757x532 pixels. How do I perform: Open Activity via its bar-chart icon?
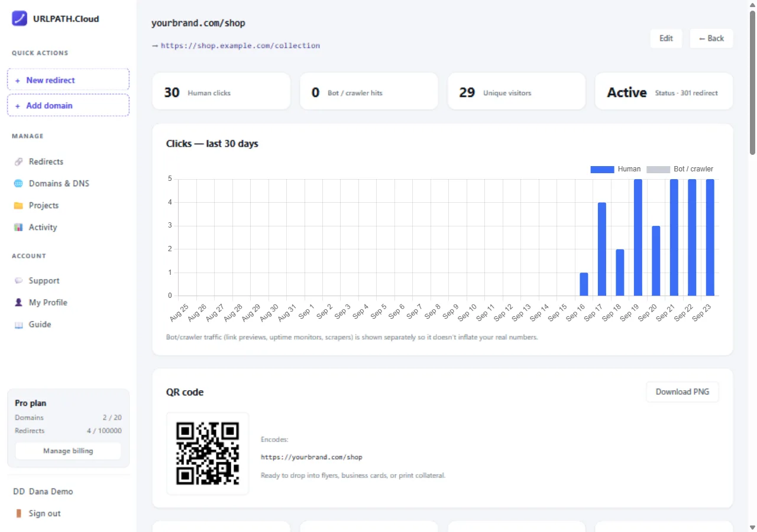click(18, 227)
